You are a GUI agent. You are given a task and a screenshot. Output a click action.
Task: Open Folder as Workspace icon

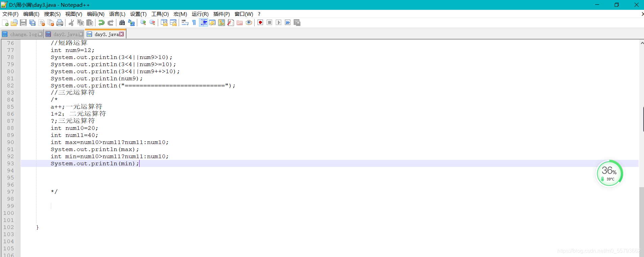[240, 23]
